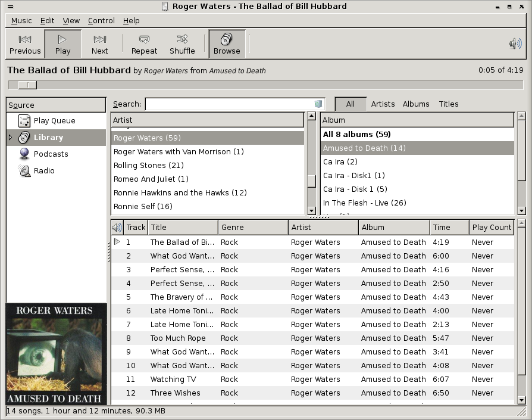Click artist list scroll down arrow

(311, 210)
